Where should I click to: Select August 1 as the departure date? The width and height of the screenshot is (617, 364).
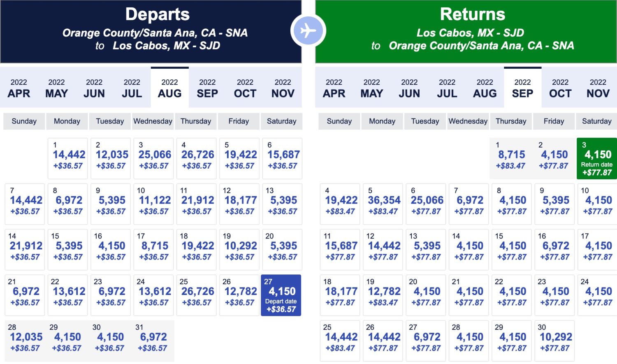pyautogui.click(x=67, y=158)
